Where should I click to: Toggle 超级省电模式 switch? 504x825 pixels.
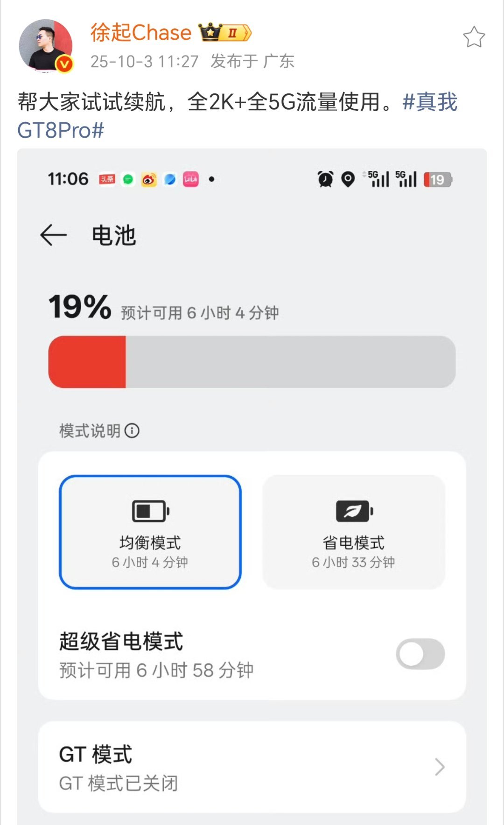coord(420,654)
